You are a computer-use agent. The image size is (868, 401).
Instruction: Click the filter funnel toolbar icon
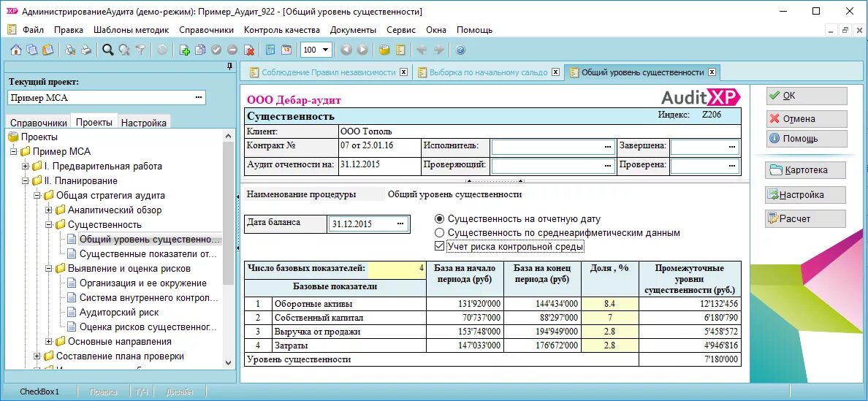pos(140,50)
